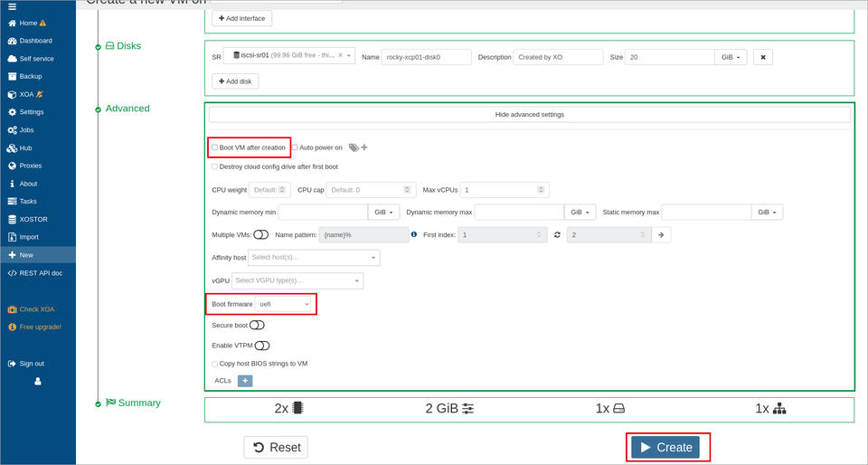
Task: Click the Reset button
Action: (x=276, y=447)
